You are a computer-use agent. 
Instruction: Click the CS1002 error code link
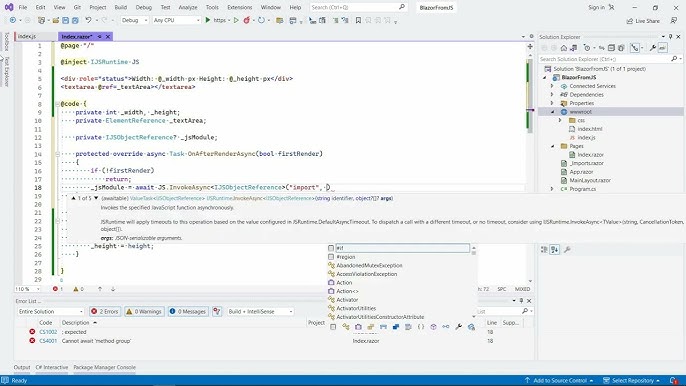tap(48, 332)
